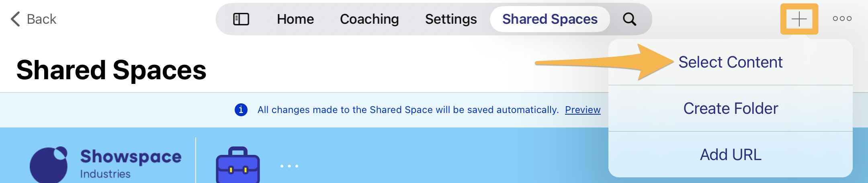The width and height of the screenshot is (868, 183).
Task: Open the Preview link
Action: [582, 110]
